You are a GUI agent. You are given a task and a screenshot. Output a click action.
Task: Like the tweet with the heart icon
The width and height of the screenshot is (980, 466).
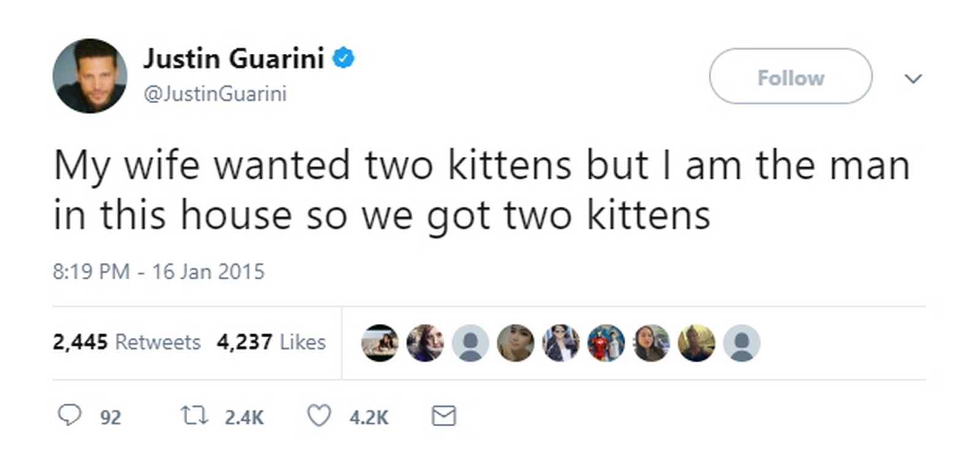319,416
